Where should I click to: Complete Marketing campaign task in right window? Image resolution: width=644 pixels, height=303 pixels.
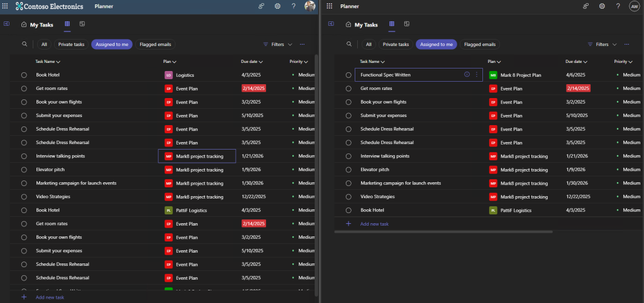[348, 183]
